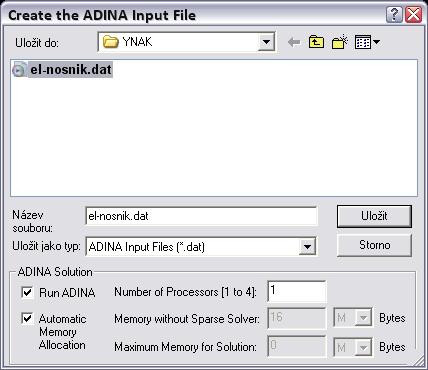Expand the Uložit do folder dropdown
Screen dimensions: 428x370
pos(266,42)
